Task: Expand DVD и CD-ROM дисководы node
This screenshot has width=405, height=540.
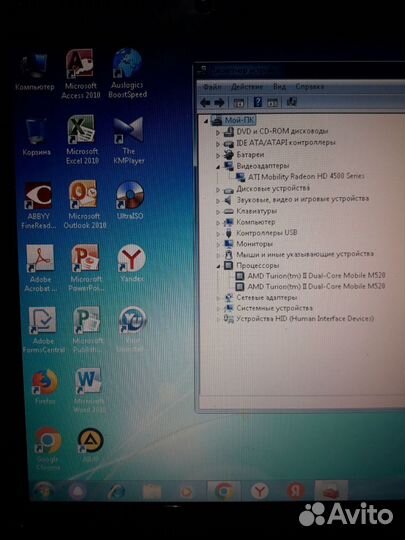Action: 218,132
